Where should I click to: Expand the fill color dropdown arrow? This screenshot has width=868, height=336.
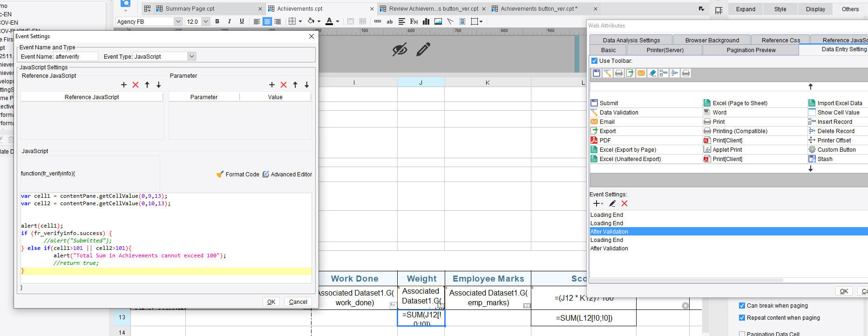319,21
